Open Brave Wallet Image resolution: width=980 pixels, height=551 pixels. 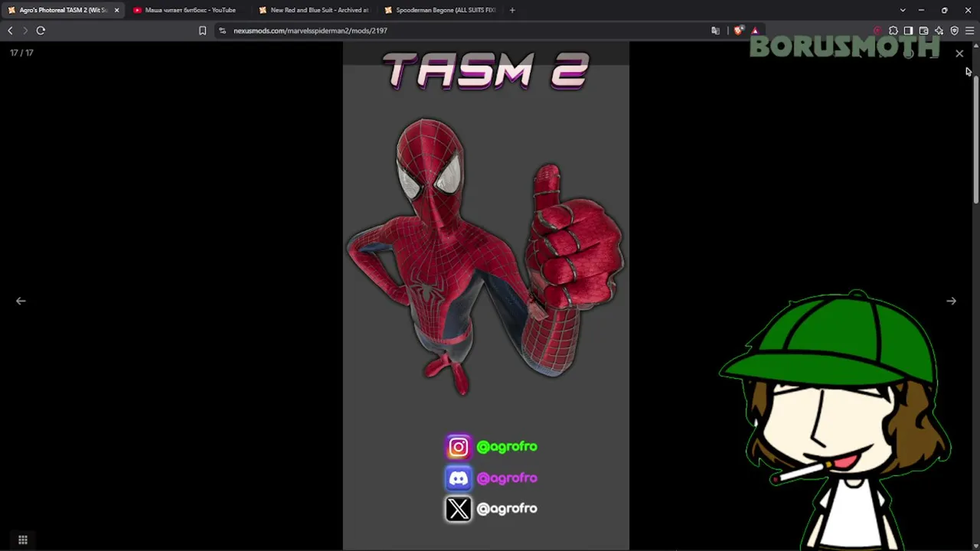(x=923, y=31)
